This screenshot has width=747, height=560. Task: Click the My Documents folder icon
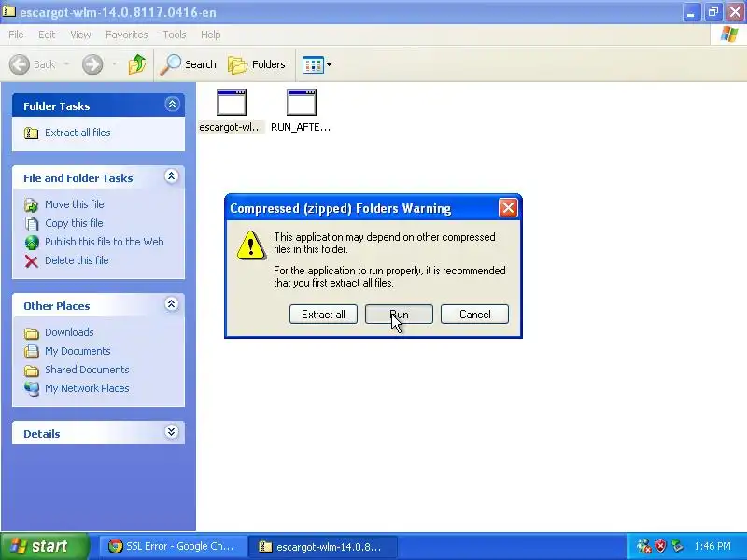click(x=32, y=352)
